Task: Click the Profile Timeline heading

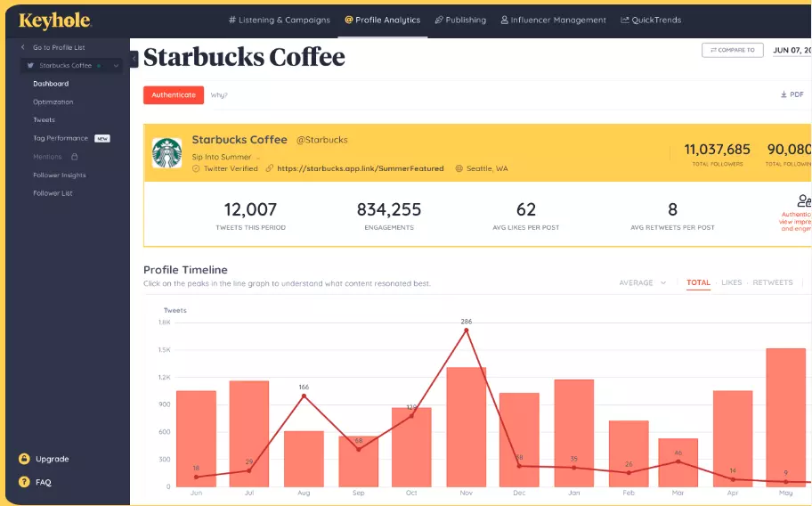Action: 185,270
